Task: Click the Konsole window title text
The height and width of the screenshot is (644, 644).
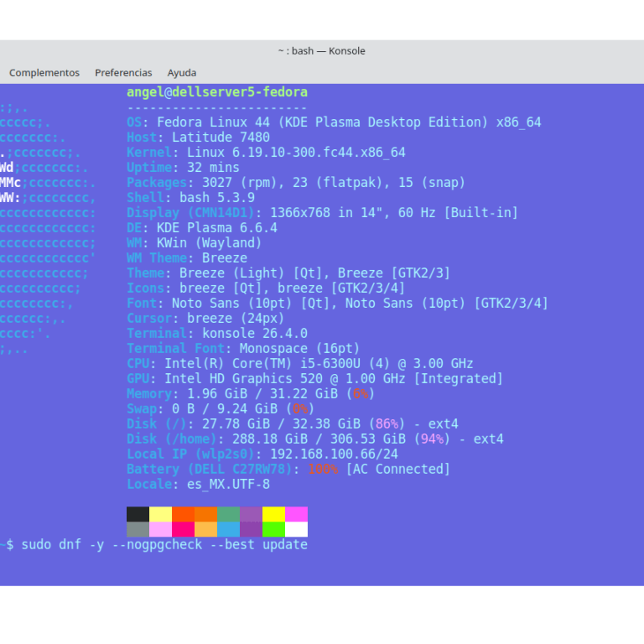Action: (x=322, y=51)
